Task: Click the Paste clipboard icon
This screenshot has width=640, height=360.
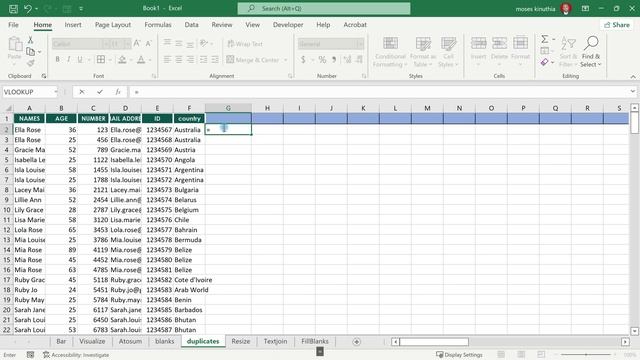Action: (x=15, y=44)
